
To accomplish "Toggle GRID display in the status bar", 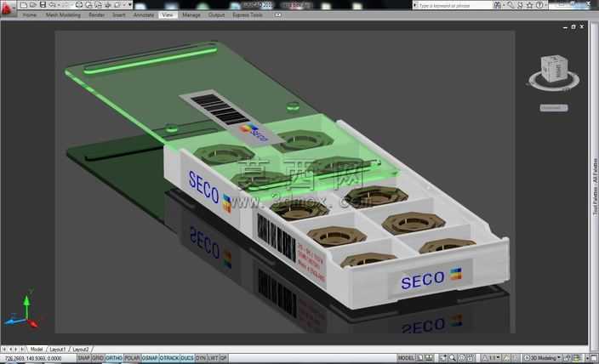I will click(98, 358).
